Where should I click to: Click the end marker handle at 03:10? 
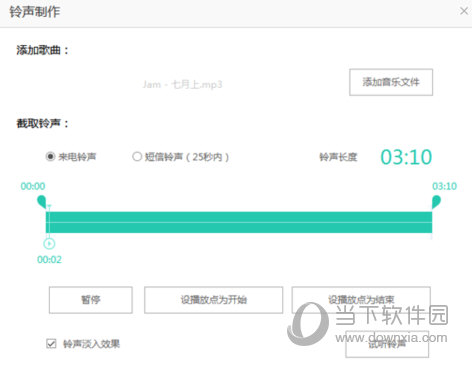tap(436, 202)
